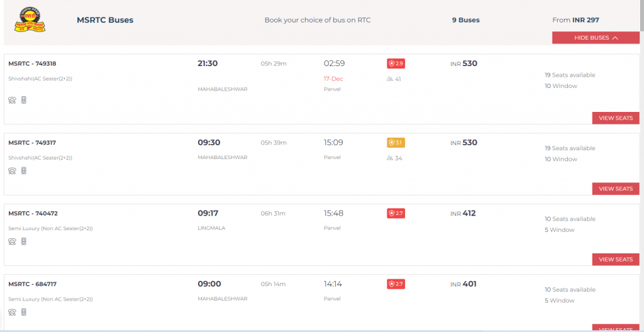Screen dimensions: 644x332
Task: View seats for bus MSRTC - 749317
Action: (x=616, y=189)
